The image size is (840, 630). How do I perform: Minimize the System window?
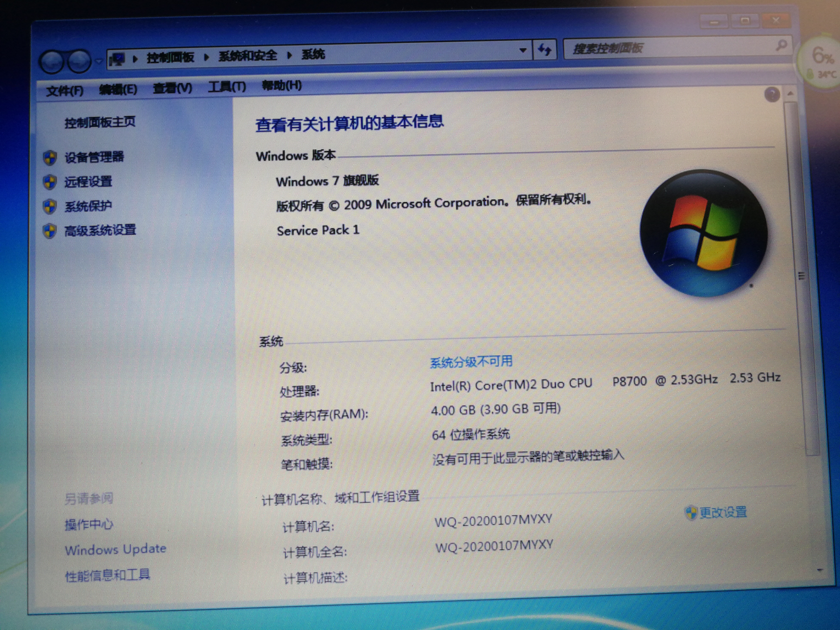(714, 22)
